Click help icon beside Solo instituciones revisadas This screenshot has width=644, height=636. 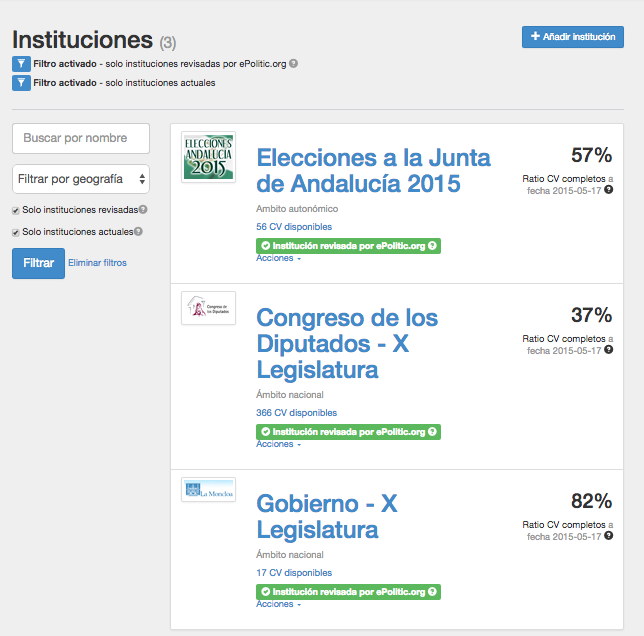[x=143, y=209]
